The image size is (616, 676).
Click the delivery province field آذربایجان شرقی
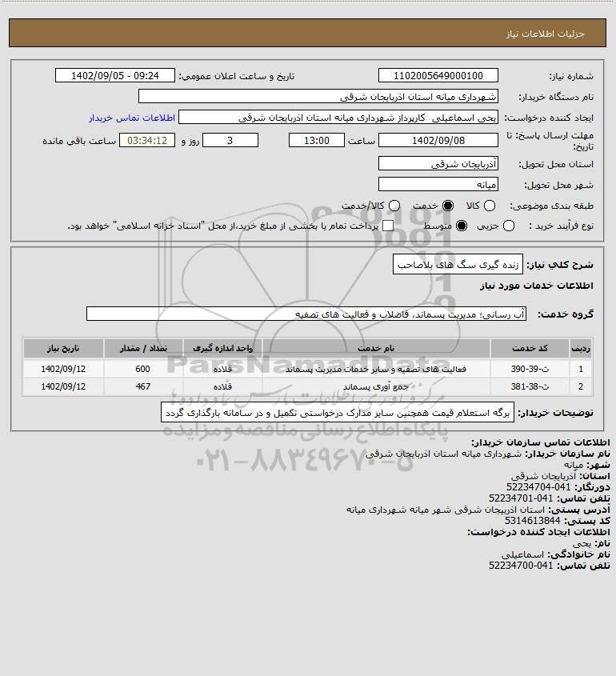click(x=438, y=163)
